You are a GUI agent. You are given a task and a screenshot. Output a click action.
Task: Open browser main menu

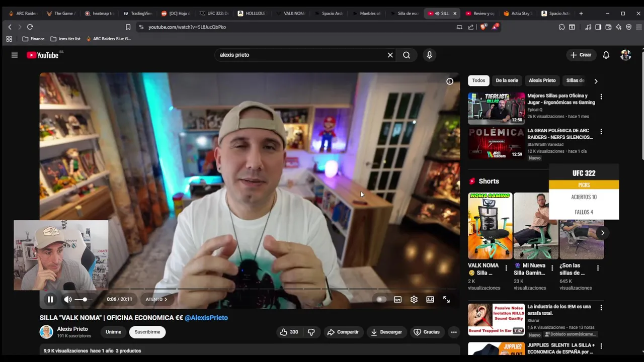pos(638,27)
